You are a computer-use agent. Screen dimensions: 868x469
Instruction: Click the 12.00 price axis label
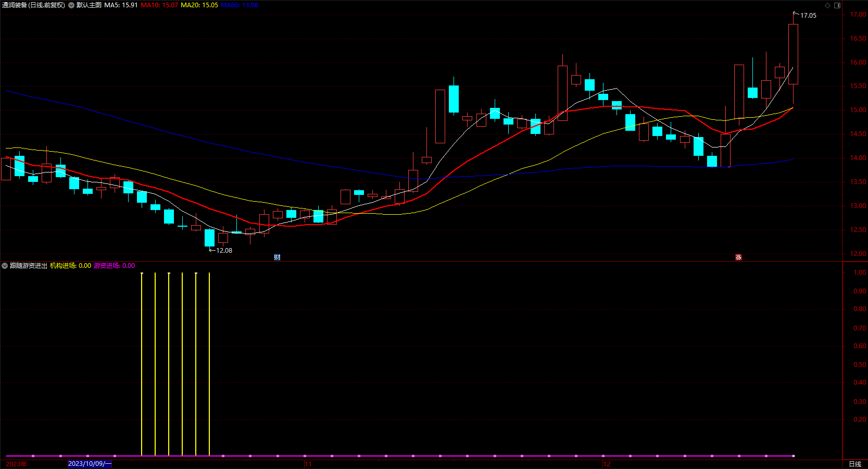(x=858, y=254)
